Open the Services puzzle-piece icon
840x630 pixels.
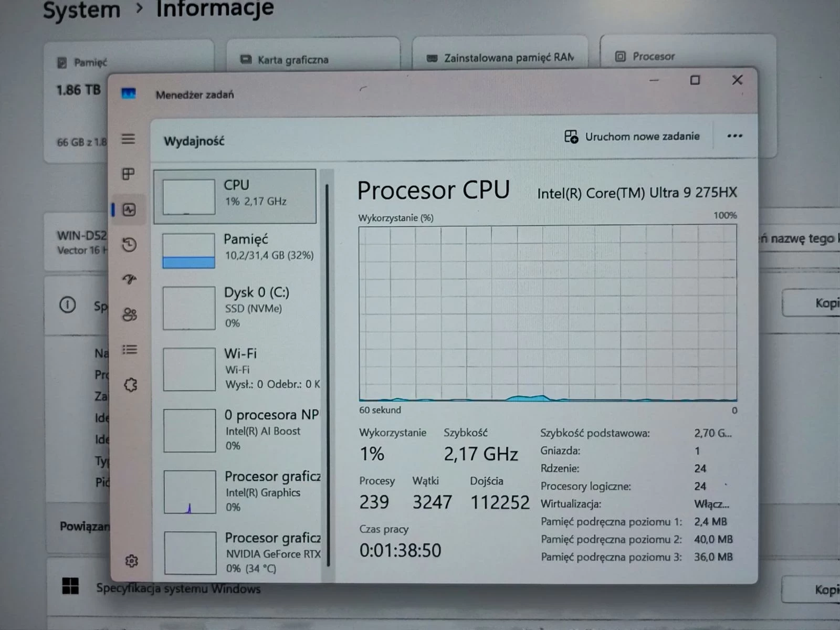(130, 385)
